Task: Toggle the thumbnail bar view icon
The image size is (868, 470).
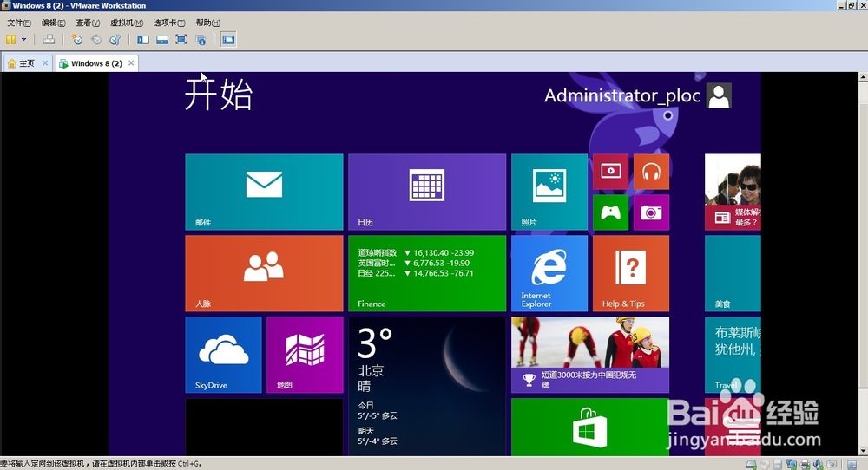Action: pos(162,40)
